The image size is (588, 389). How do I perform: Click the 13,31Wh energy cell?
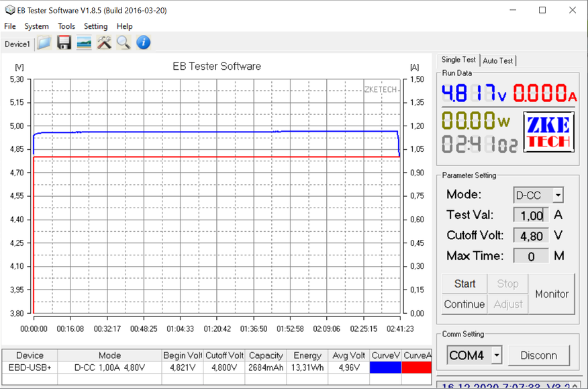[307, 368]
